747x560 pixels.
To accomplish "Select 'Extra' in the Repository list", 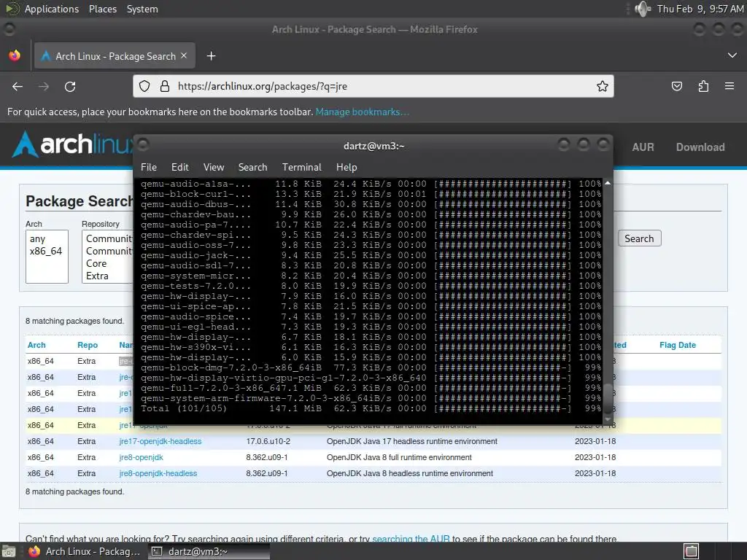I will click(97, 276).
